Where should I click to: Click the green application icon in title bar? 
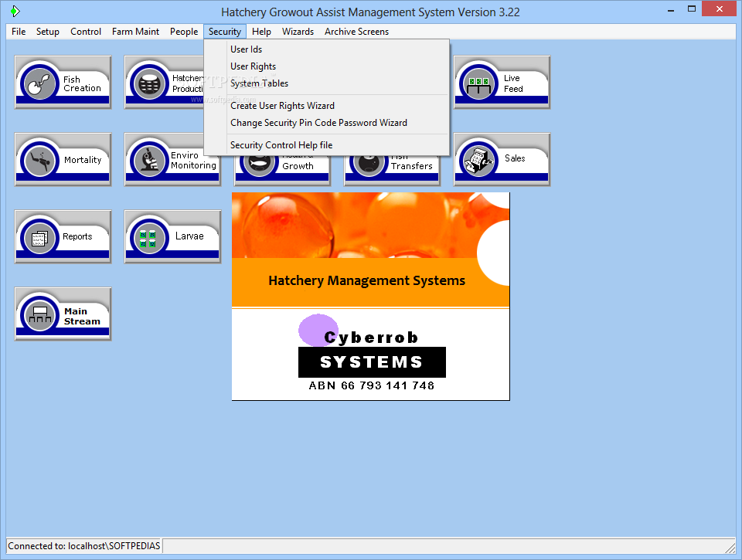click(15, 11)
